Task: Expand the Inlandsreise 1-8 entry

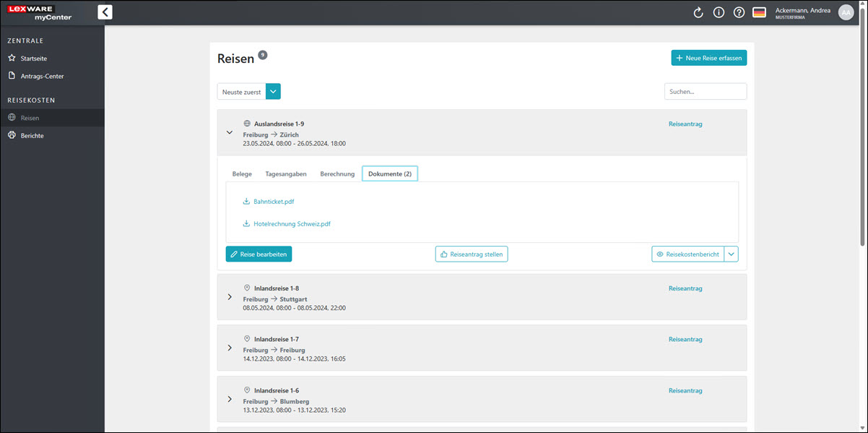Action: (230, 297)
